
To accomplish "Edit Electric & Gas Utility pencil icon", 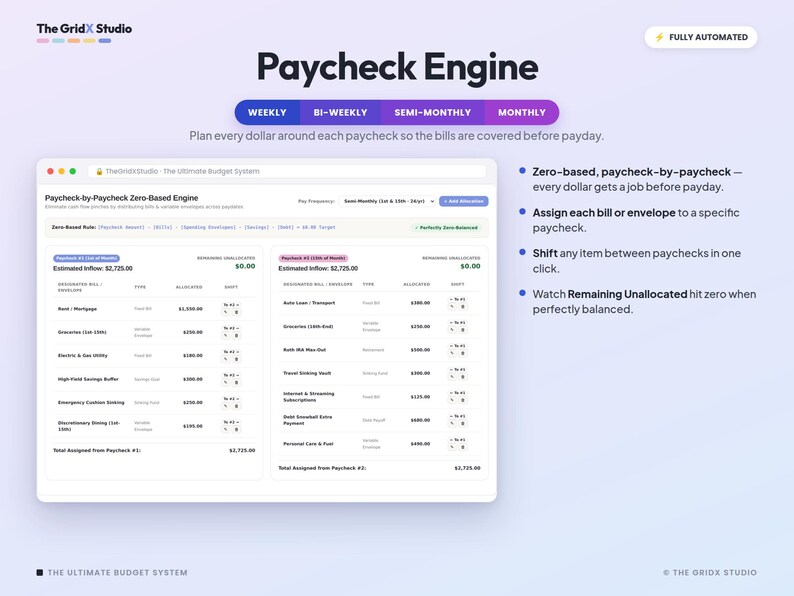I will pyautogui.click(x=226, y=359).
